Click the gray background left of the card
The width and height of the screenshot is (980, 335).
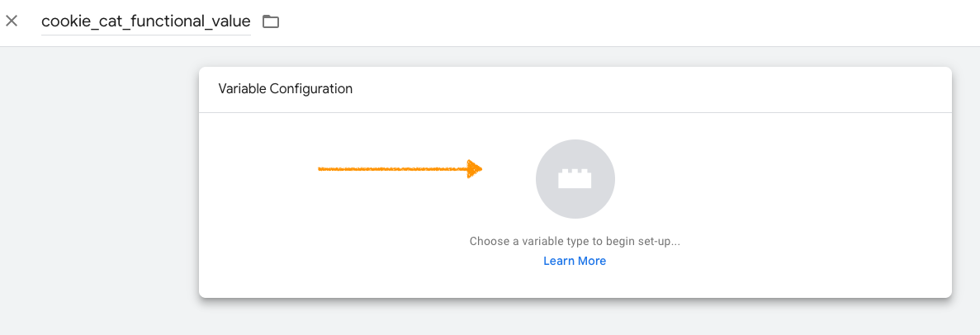99,190
